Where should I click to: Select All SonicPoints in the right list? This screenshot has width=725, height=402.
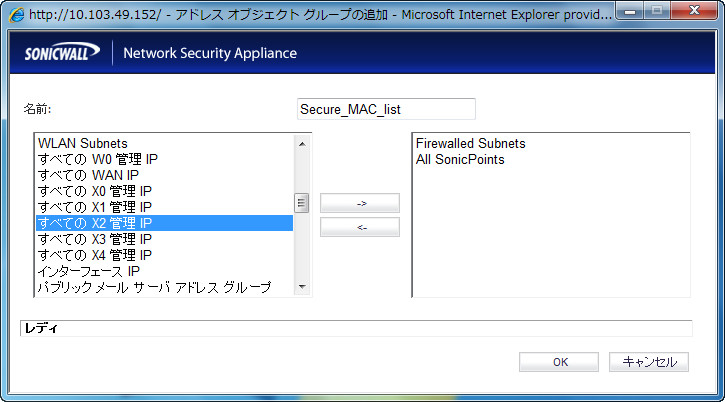[x=551, y=160]
